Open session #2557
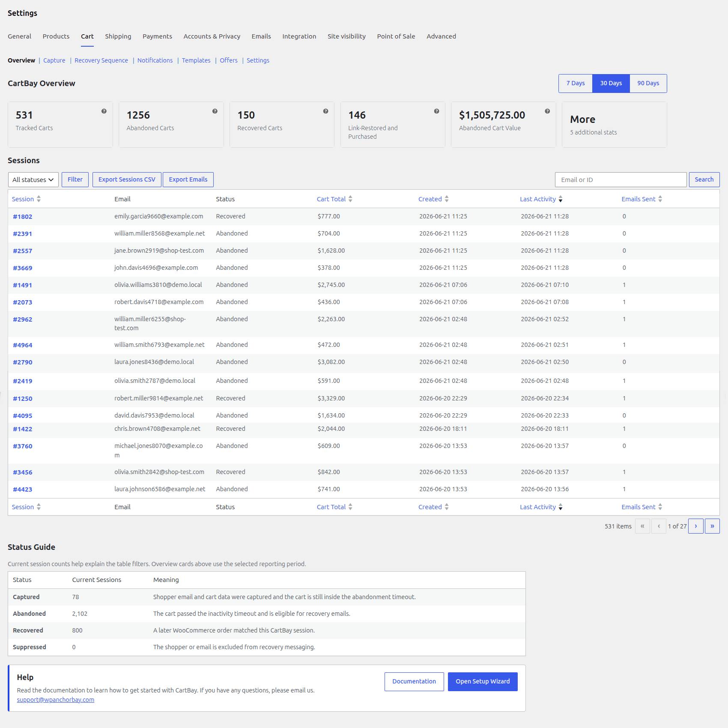This screenshot has height=728, width=728. coord(23,251)
